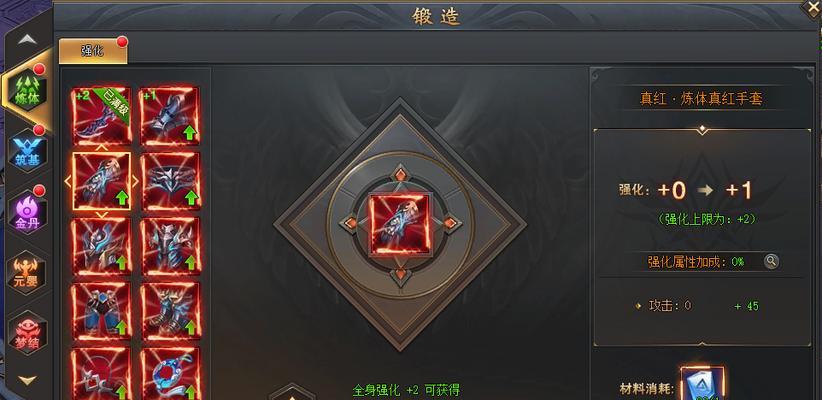This screenshot has width=822, height=400.
Task: Click right chevron beside selected glove slot
Action: click(x=135, y=181)
